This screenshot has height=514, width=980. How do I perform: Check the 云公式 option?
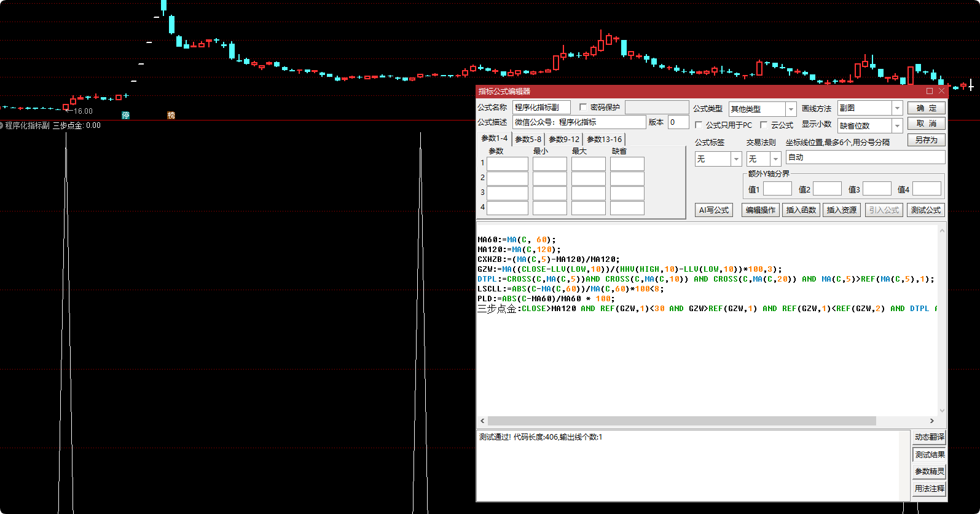[x=764, y=125]
